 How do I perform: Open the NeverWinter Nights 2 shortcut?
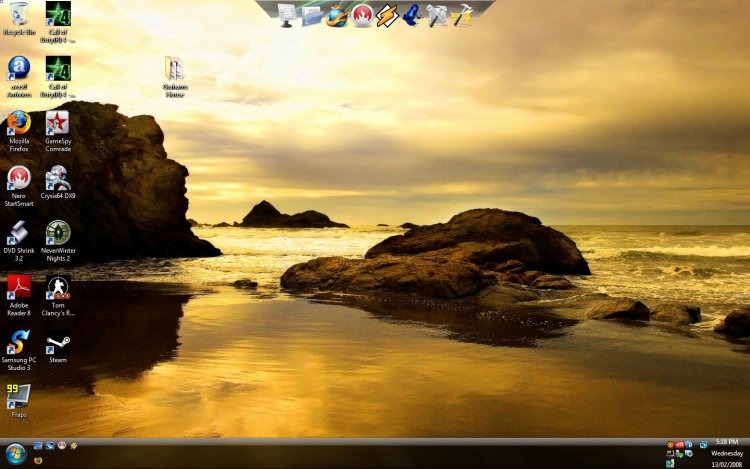tap(58, 234)
